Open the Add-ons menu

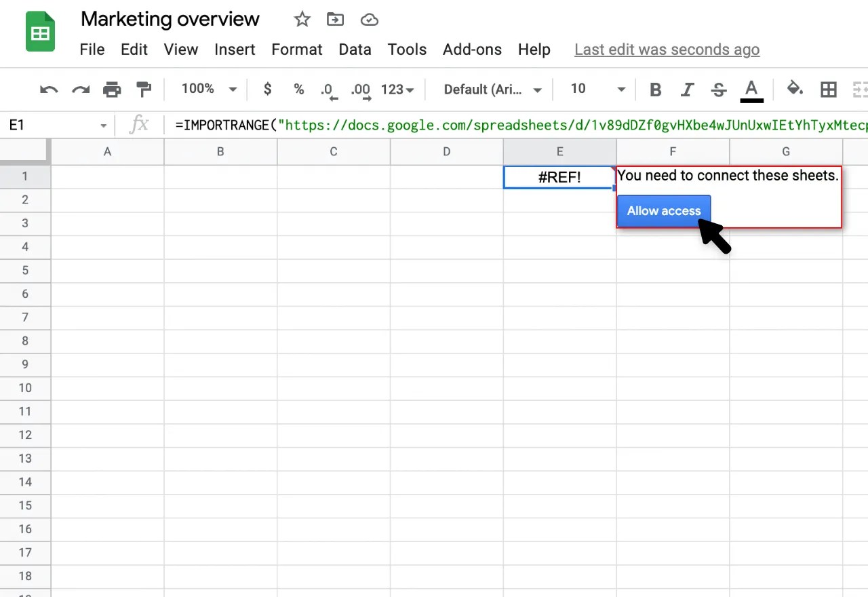[472, 49]
